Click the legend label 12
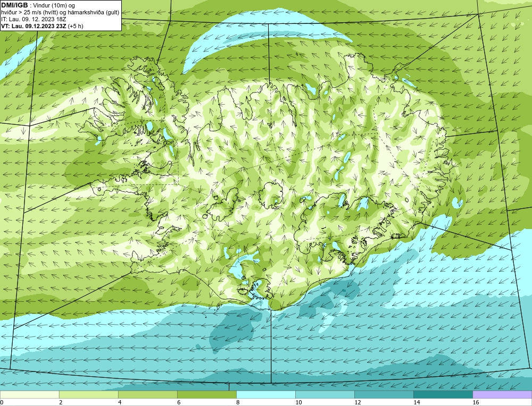The width and height of the screenshot is (532, 406). point(358,402)
